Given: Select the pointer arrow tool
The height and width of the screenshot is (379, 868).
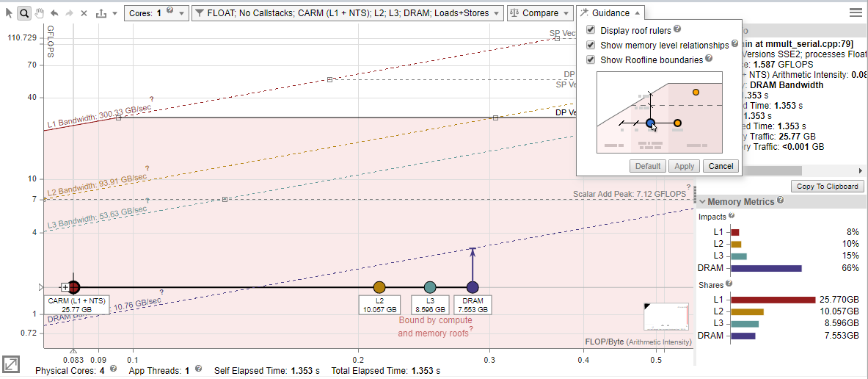Looking at the screenshot, I should click(x=10, y=12).
